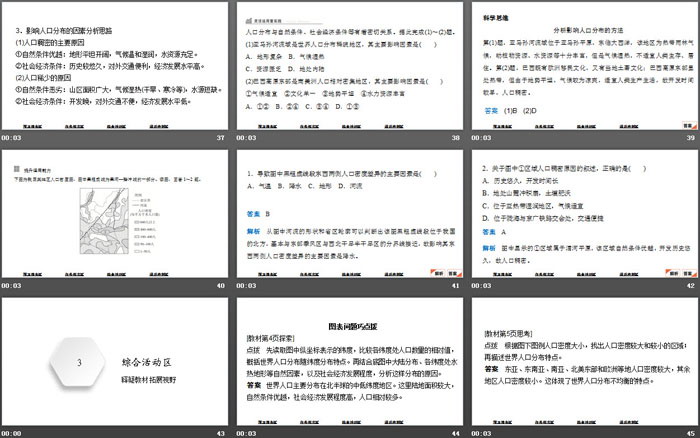Click the 00:03 timing under slide 37

click(11, 138)
